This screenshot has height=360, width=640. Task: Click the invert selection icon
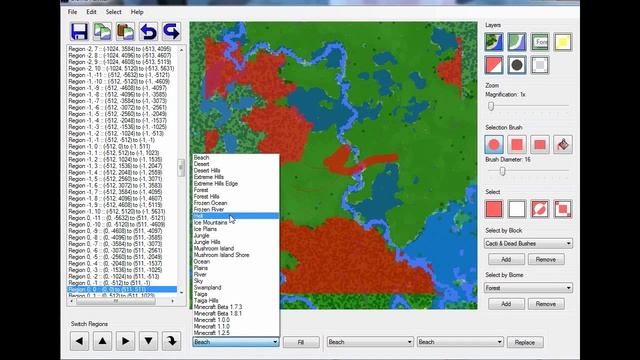(x=540, y=209)
